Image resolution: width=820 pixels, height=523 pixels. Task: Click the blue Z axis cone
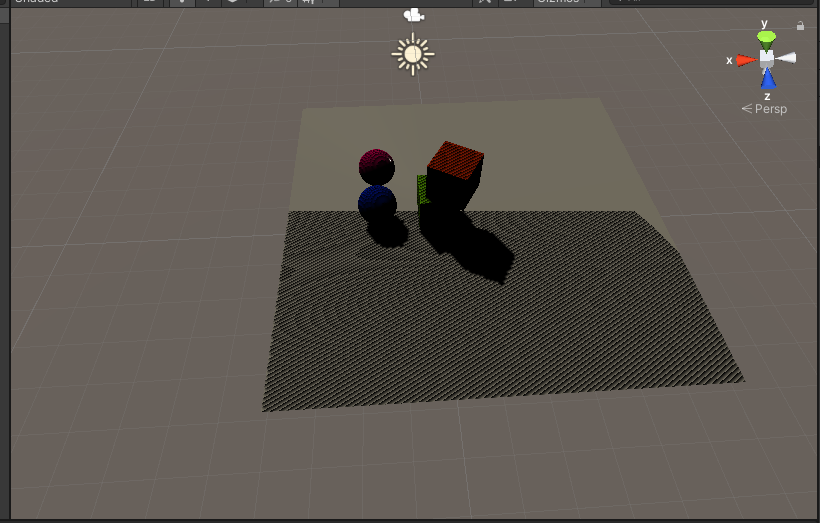pos(767,80)
